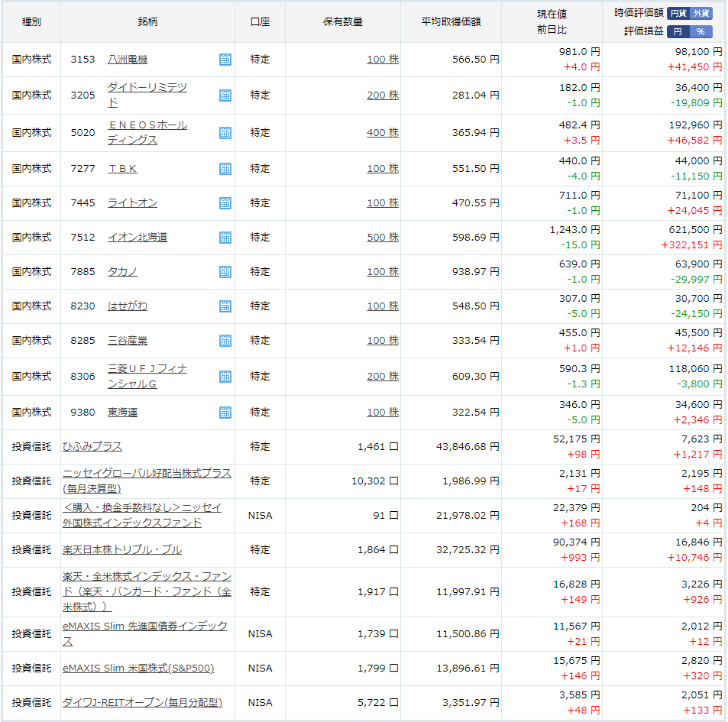The height and width of the screenshot is (722, 728).
Task: Show profit/loss in percent
Action: (x=701, y=31)
